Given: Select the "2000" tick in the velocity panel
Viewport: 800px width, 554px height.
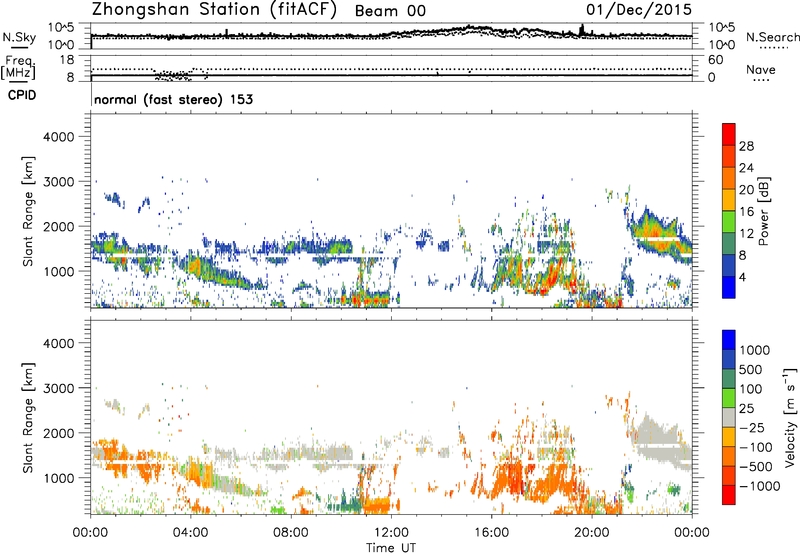Looking at the screenshot, I should 58,433.
